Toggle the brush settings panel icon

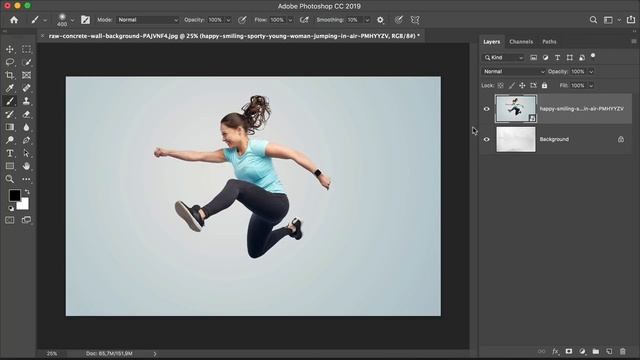click(85, 20)
